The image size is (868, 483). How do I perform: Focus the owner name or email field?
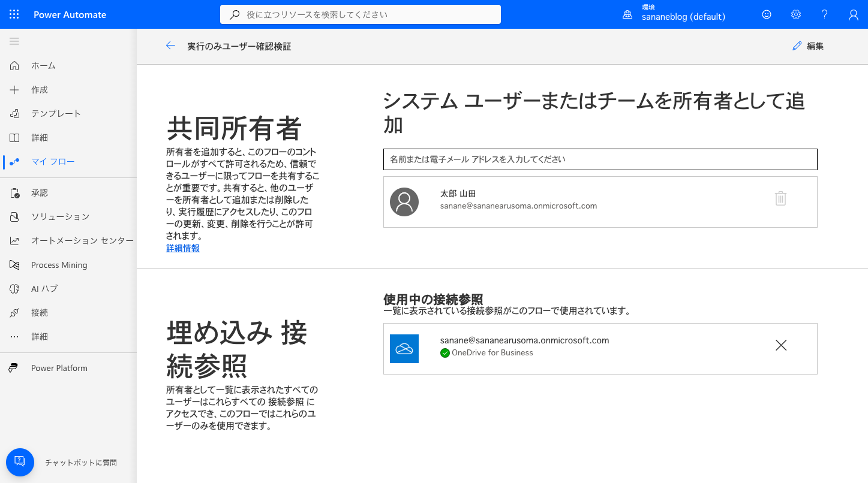(600, 159)
